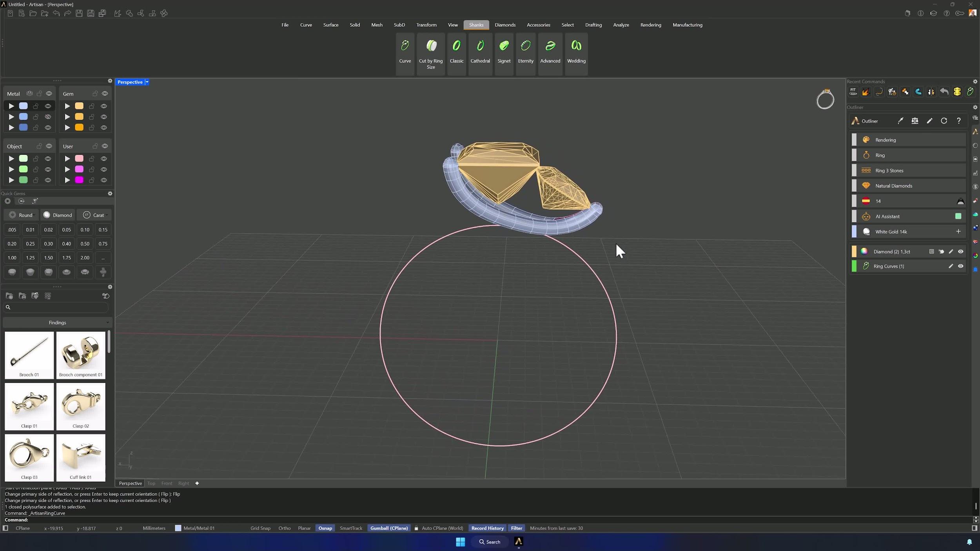Image resolution: width=980 pixels, height=551 pixels.
Task: Open the Round gem shape dropdown
Action: point(22,215)
